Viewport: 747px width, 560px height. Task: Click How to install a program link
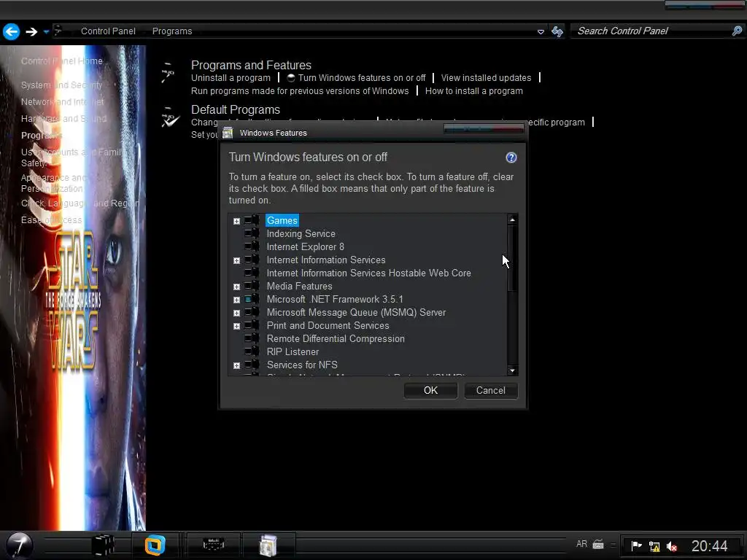point(474,91)
